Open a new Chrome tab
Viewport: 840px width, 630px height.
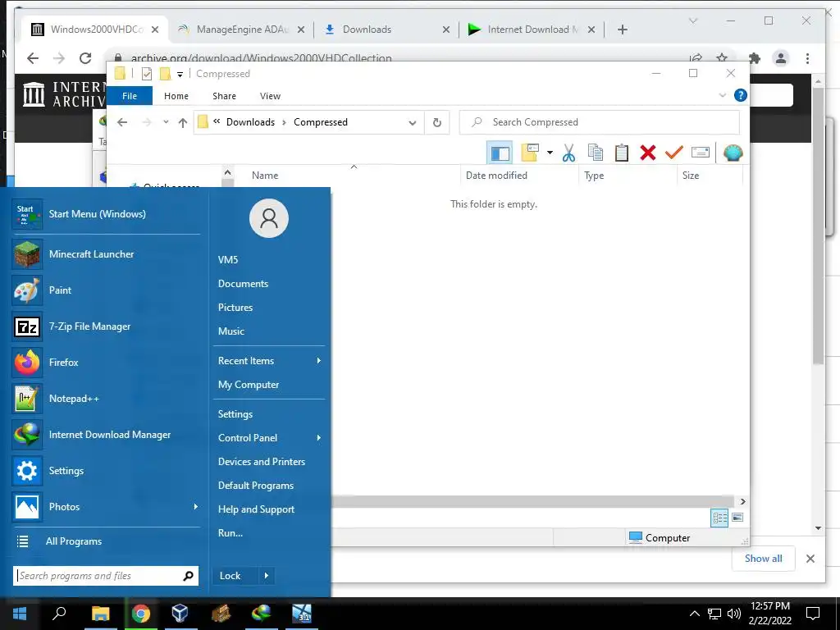coord(622,30)
